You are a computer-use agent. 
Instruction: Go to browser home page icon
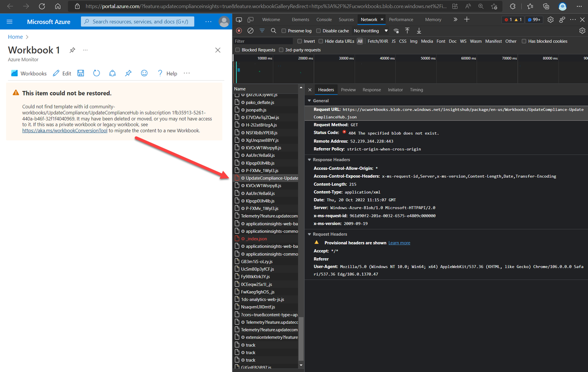click(x=58, y=6)
